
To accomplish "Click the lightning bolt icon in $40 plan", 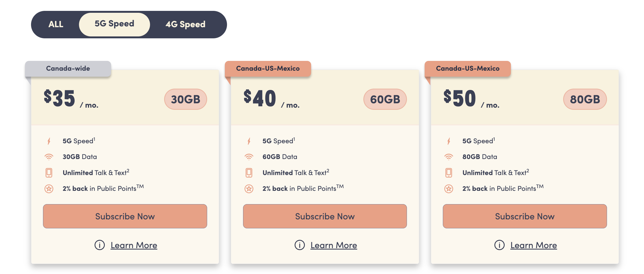I will pyautogui.click(x=249, y=141).
